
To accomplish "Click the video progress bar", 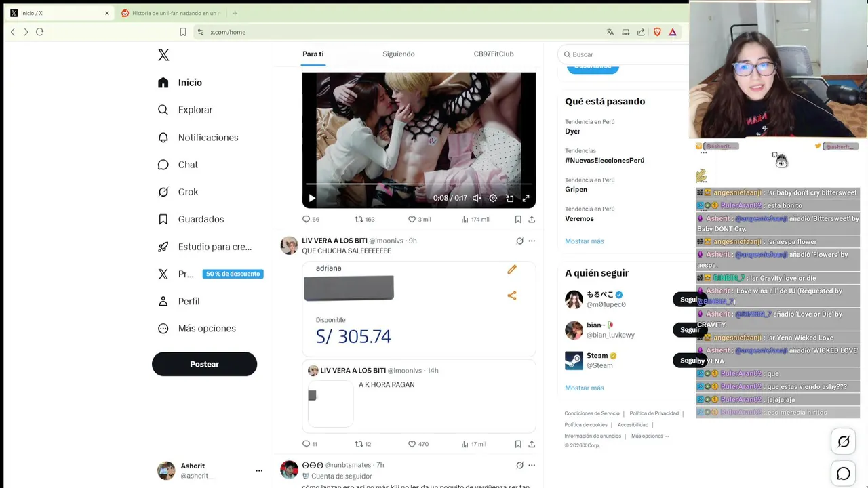I will tap(418, 184).
